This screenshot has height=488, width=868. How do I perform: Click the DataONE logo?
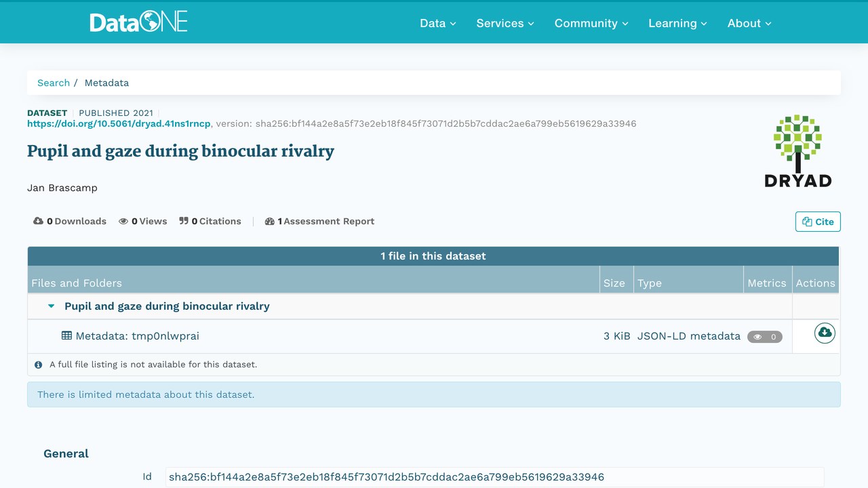click(138, 22)
